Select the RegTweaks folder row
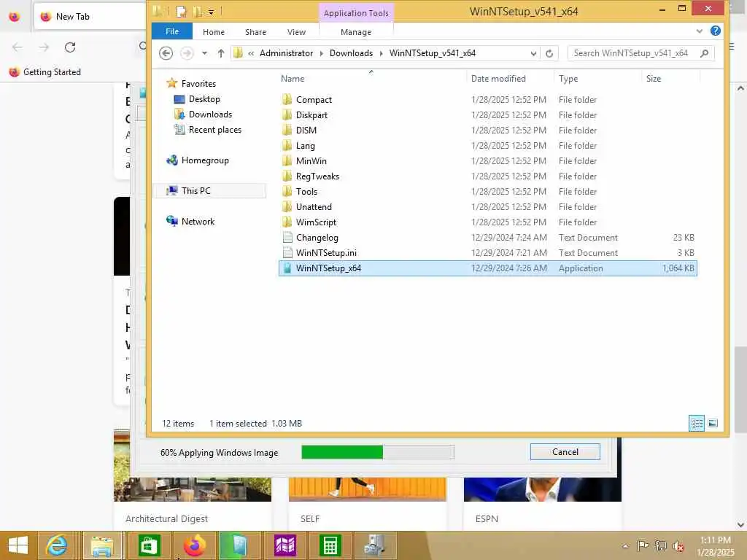The height and width of the screenshot is (560, 747). 488,176
